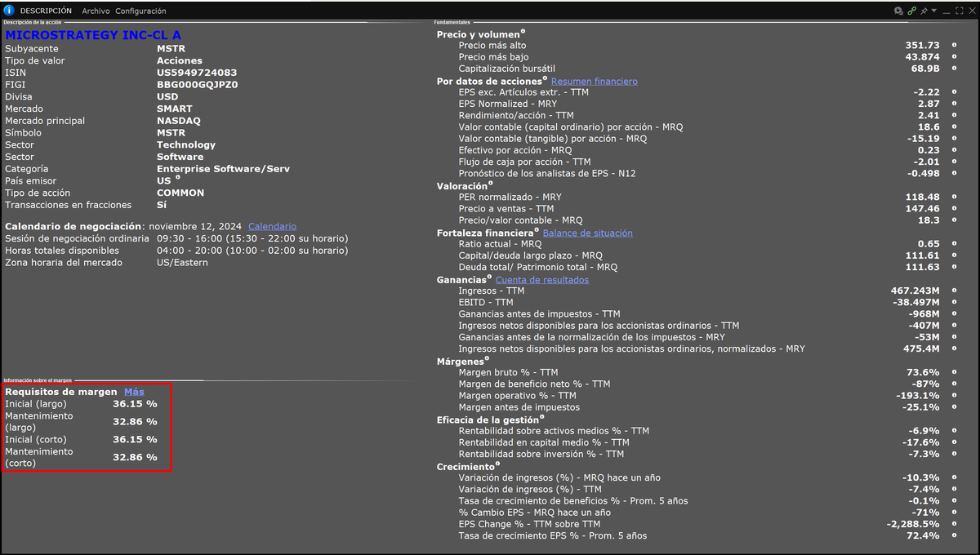Click Pronóstico de los analistas EPS value -0.498
This screenshot has height=555, width=980.
(922, 174)
